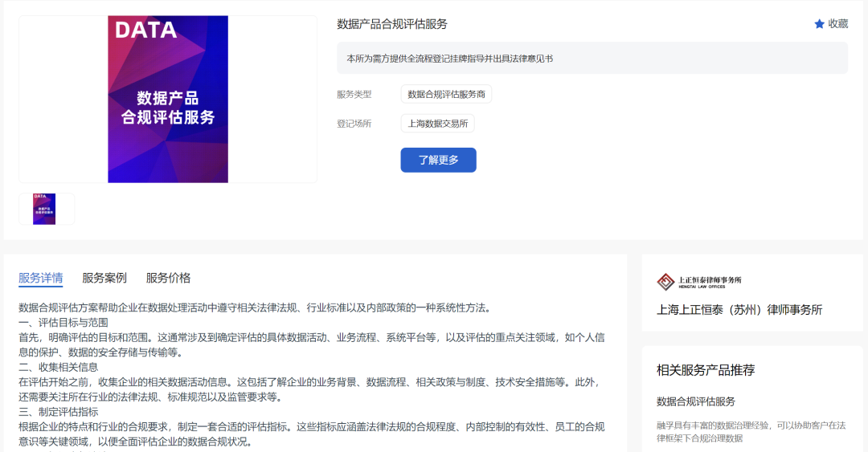Viewport: 868px width, 452px height.
Task: Click the 数据合规评估服务商 tag
Action: click(446, 94)
